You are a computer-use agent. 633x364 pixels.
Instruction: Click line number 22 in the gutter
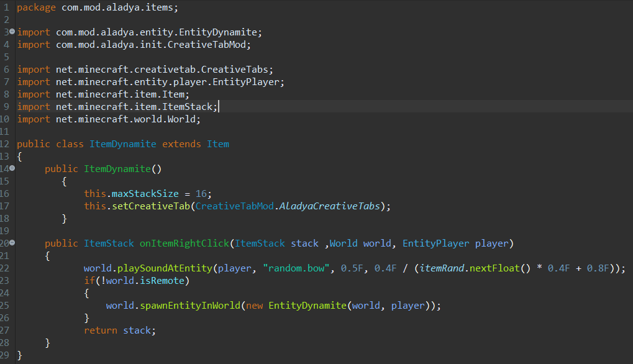pyautogui.click(x=6, y=268)
